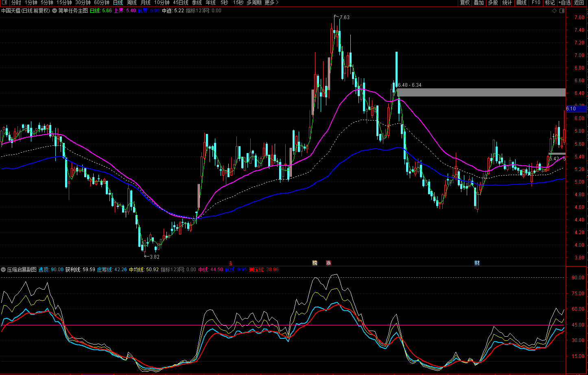Toggle the left sidebar panel icon
This screenshot has height=375, width=588.
(x=4, y=2)
